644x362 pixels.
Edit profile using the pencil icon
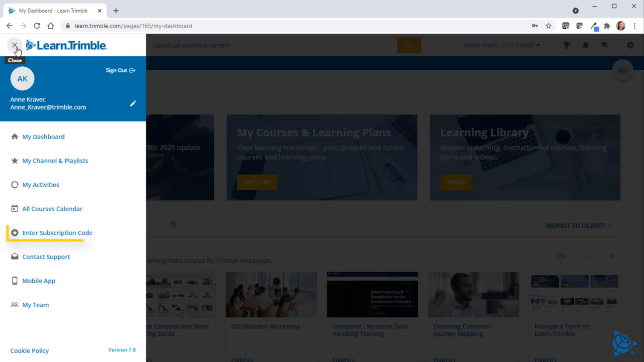133,103
